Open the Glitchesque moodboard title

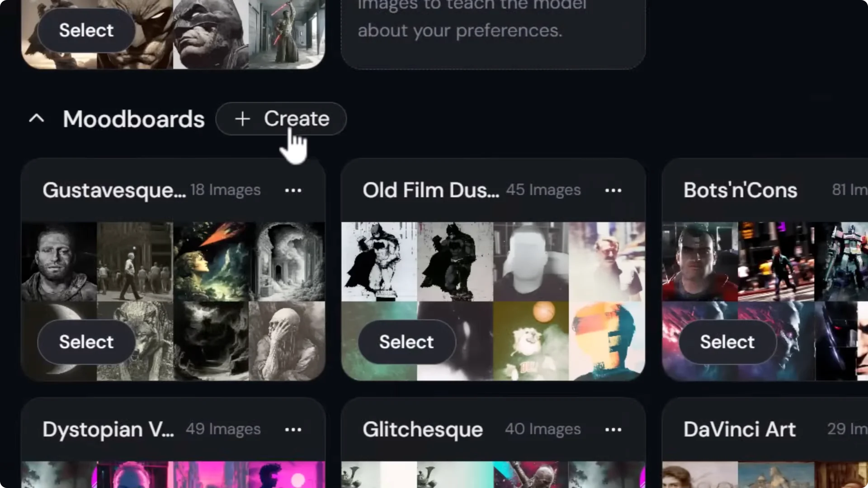click(x=422, y=430)
